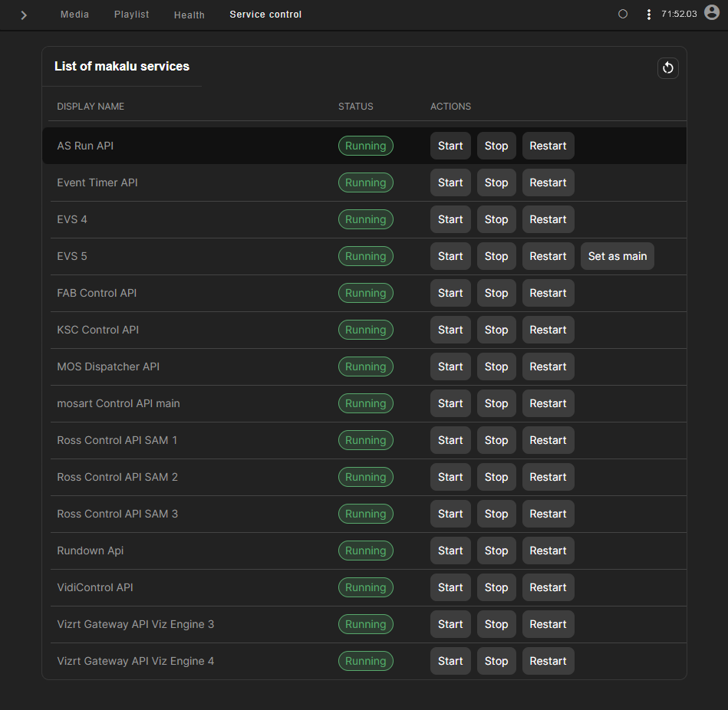Image resolution: width=728 pixels, height=710 pixels.
Task: Start the EVS 5 service
Action: 450,256
